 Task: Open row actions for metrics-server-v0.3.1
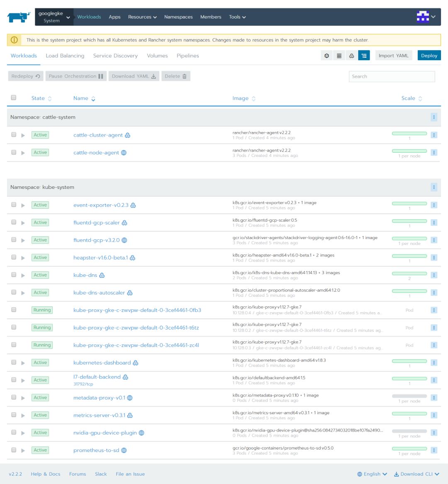click(x=434, y=415)
